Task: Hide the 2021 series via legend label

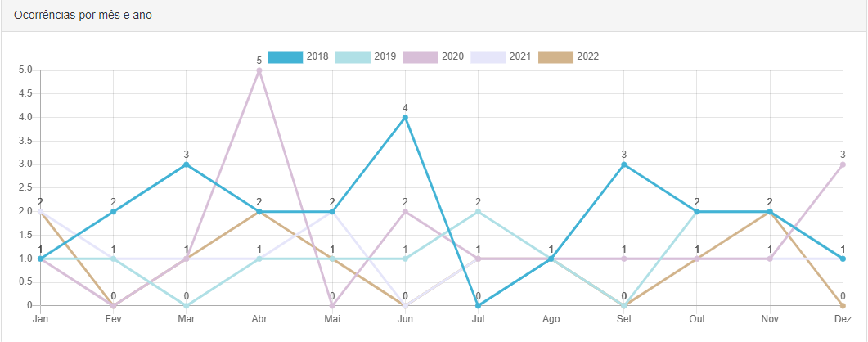Action: click(x=519, y=56)
